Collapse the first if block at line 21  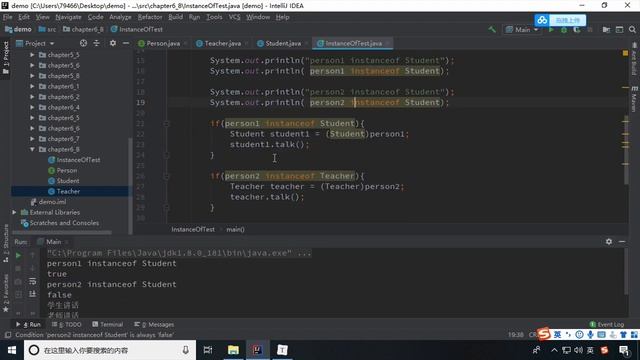click(167, 123)
